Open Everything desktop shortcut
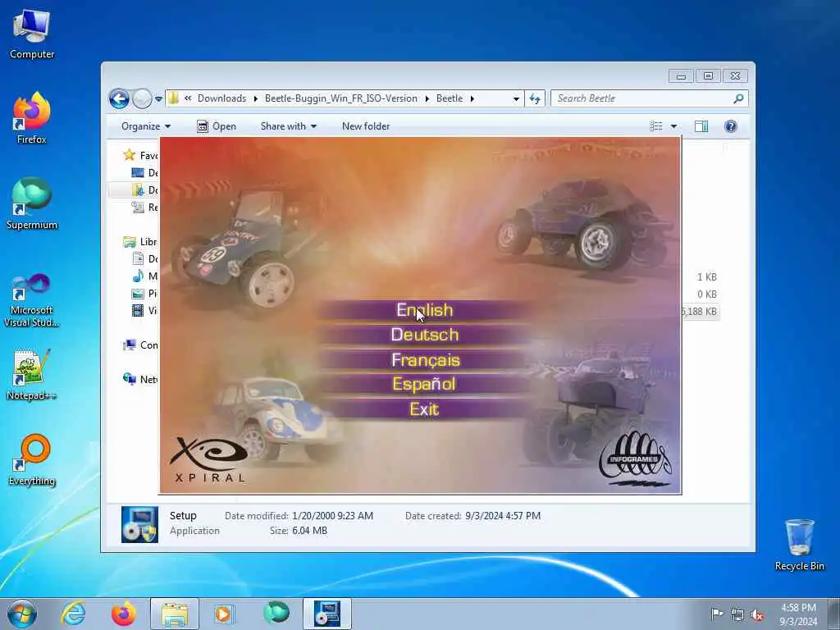840x630 pixels. point(32,460)
